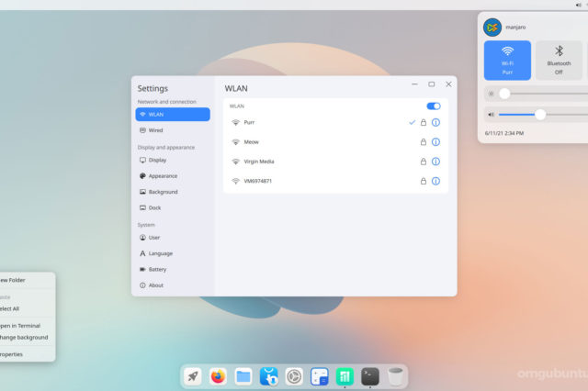Show info for Meow network
The height and width of the screenshot is (391, 588).
coord(435,142)
